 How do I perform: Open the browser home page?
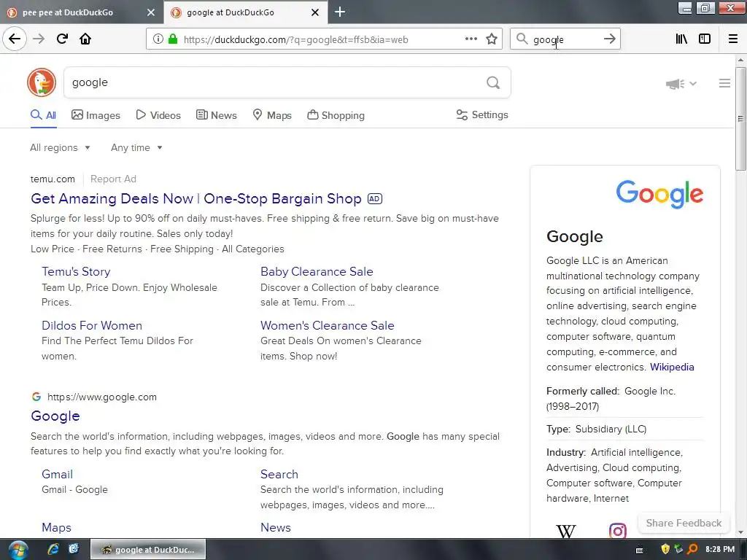click(85, 39)
